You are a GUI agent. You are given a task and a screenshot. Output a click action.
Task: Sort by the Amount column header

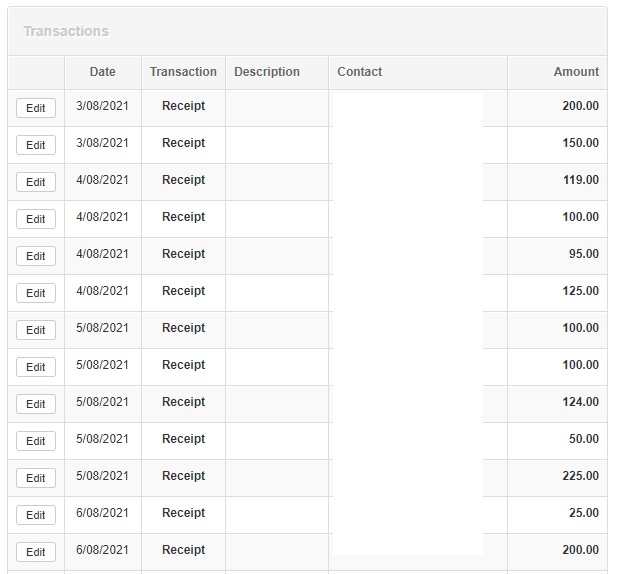point(576,72)
